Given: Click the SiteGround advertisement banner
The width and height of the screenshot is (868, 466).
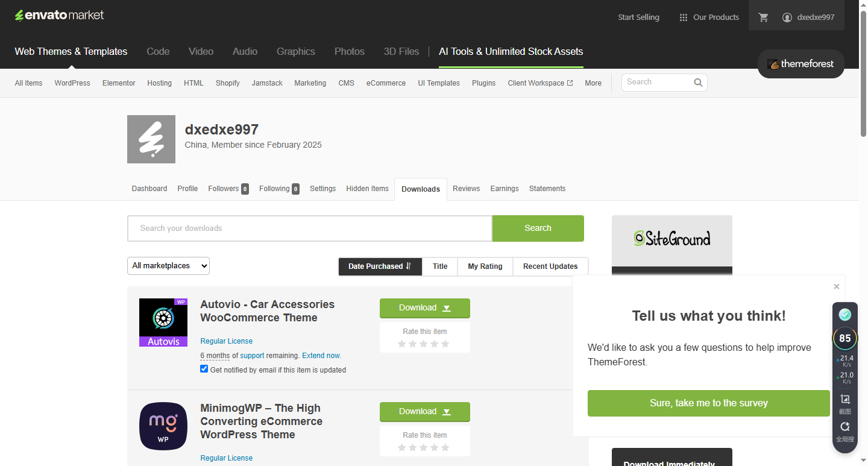Looking at the screenshot, I should click(x=672, y=245).
